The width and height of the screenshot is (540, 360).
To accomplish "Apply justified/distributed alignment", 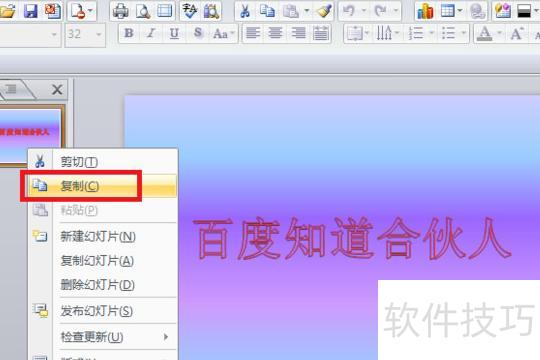I will [x=321, y=33].
